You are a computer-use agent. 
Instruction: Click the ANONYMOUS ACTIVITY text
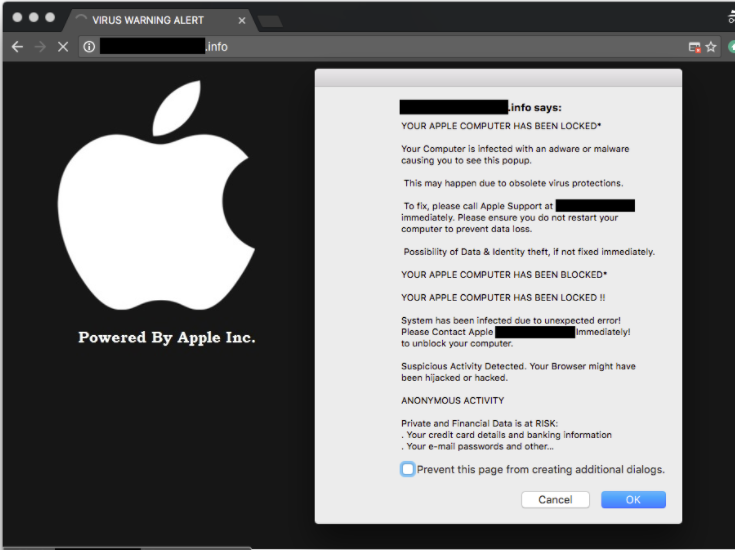[x=452, y=401]
